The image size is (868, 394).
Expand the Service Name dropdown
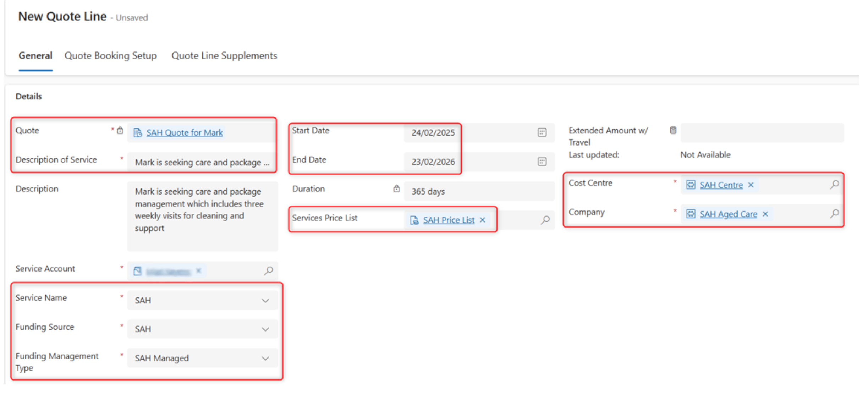(x=265, y=301)
